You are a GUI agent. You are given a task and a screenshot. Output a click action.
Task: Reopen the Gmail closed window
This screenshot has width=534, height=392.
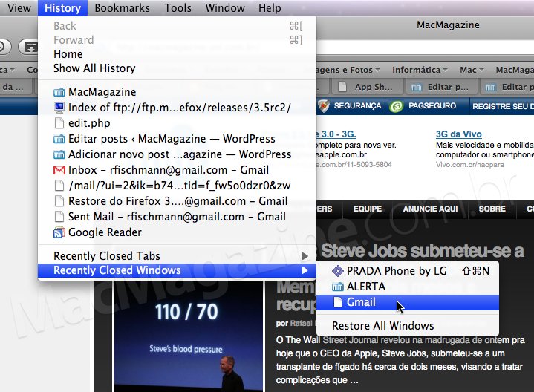coord(408,302)
